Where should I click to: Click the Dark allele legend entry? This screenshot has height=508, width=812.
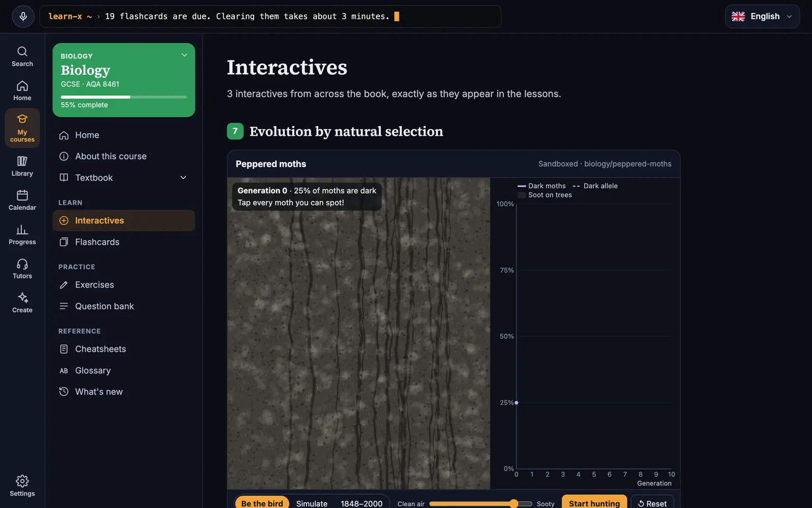tap(595, 186)
